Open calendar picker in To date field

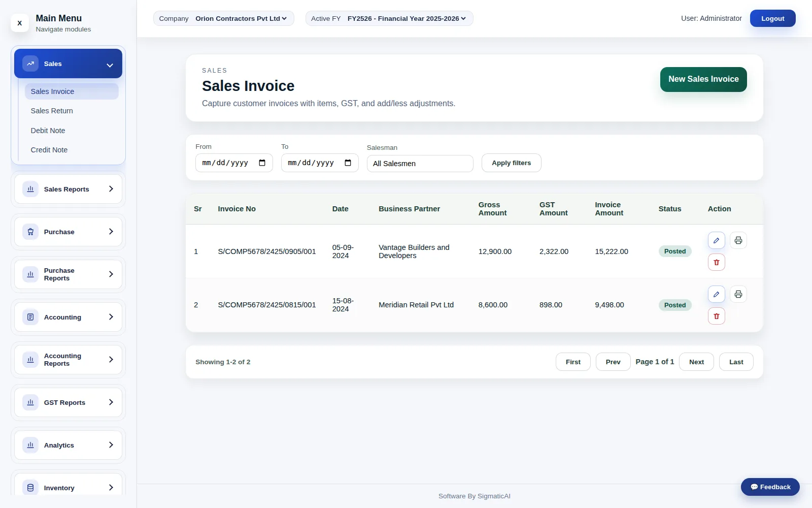348,163
